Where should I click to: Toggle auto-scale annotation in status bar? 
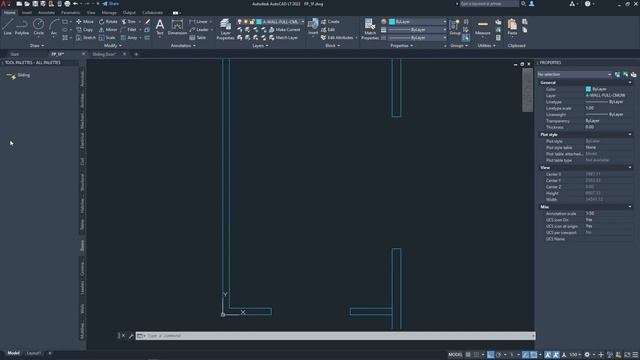click(x=556, y=355)
